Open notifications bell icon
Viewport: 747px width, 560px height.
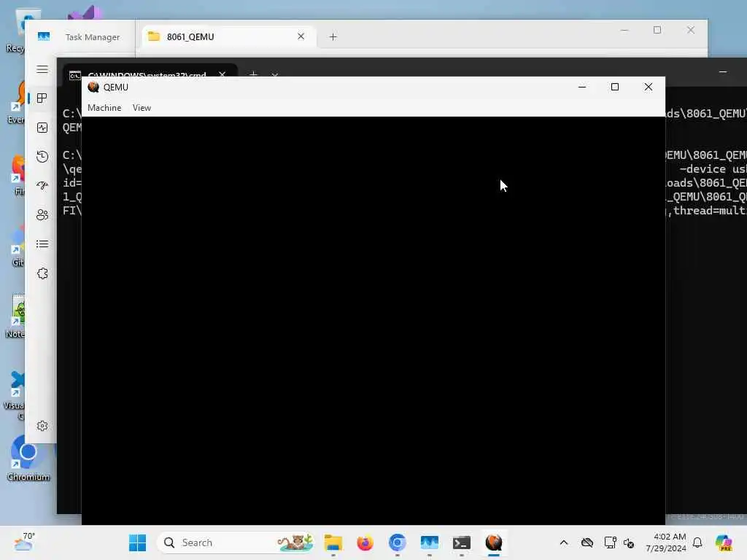click(x=697, y=542)
